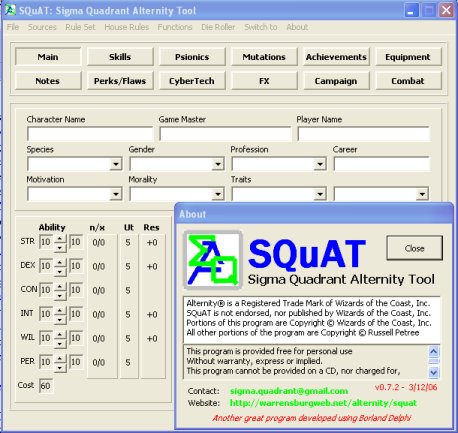Open the FX section
The image size is (458, 433).
264,81
